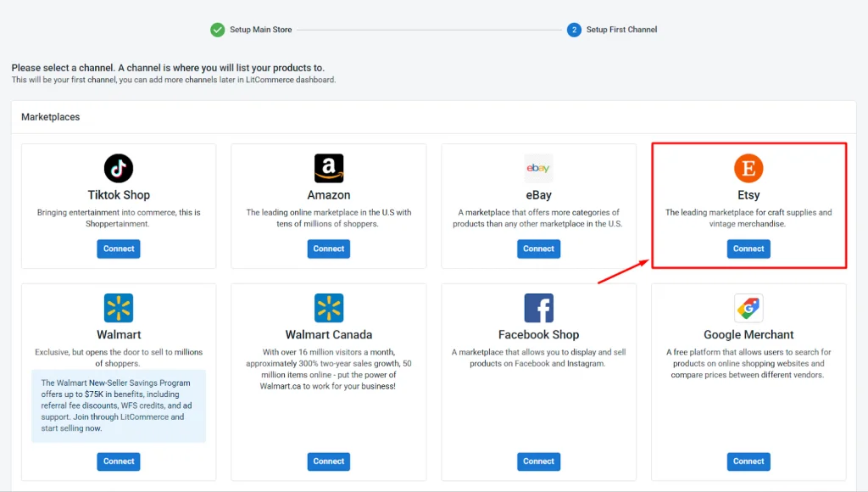Connect the Etsy marketplace
Viewport: 868px width, 492px height.
pyautogui.click(x=748, y=249)
